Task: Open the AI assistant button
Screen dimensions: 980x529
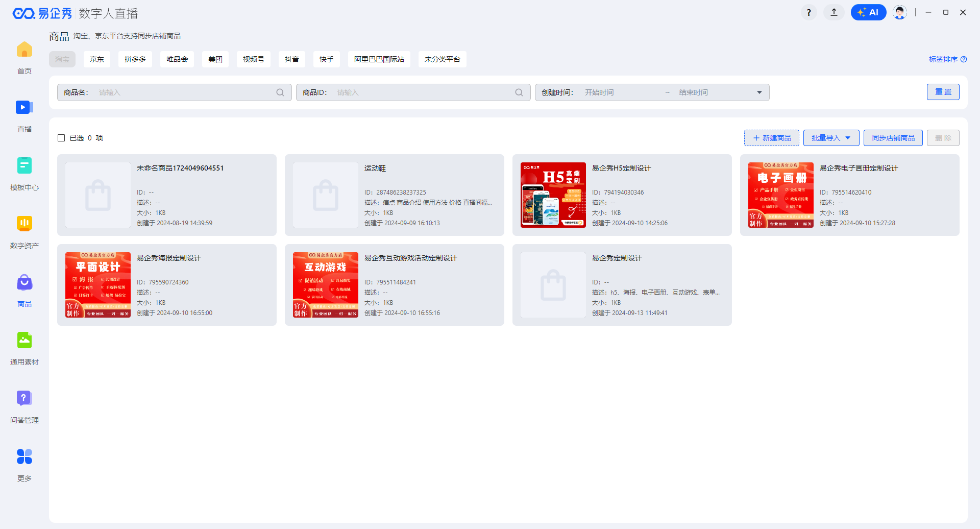Action: pos(868,13)
